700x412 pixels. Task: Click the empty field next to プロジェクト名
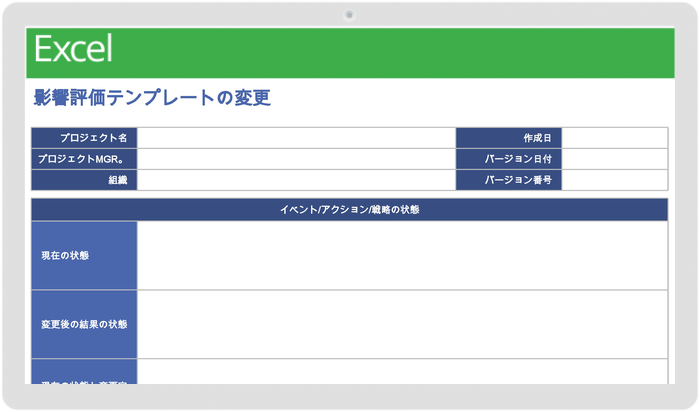pyautogui.click(x=296, y=138)
